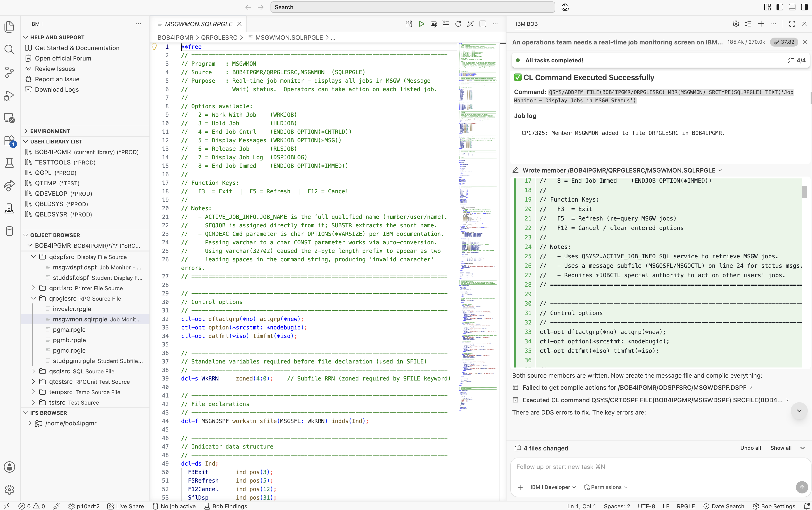Open the IBM i server icon view
Image resolution: width=812 pixels, height=510 pixels.
pos(9,209)
